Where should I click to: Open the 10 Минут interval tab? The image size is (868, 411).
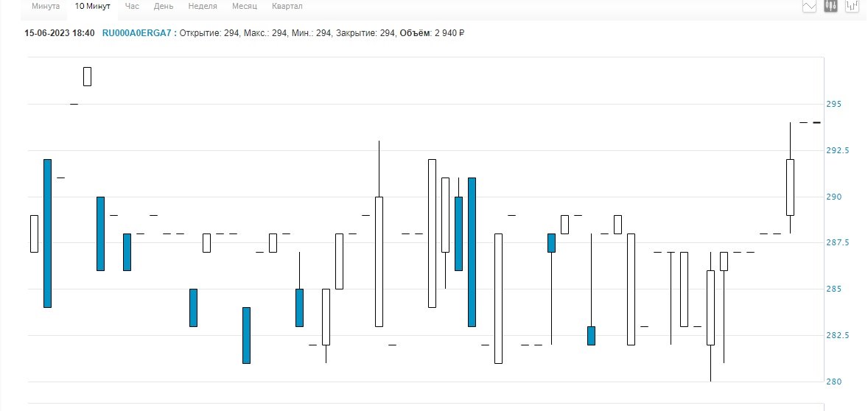(x=92, y=6)
